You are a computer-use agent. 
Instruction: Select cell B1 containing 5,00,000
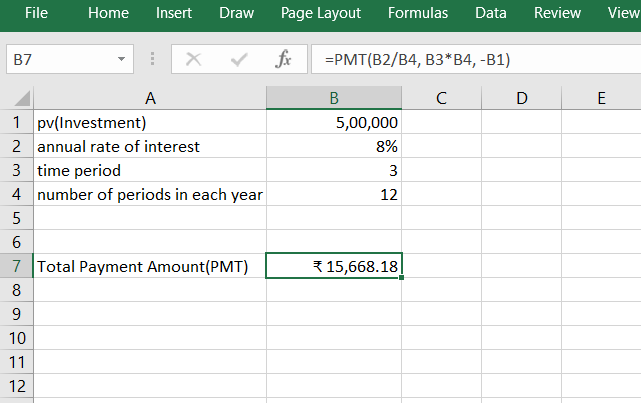tap(334, 123)
